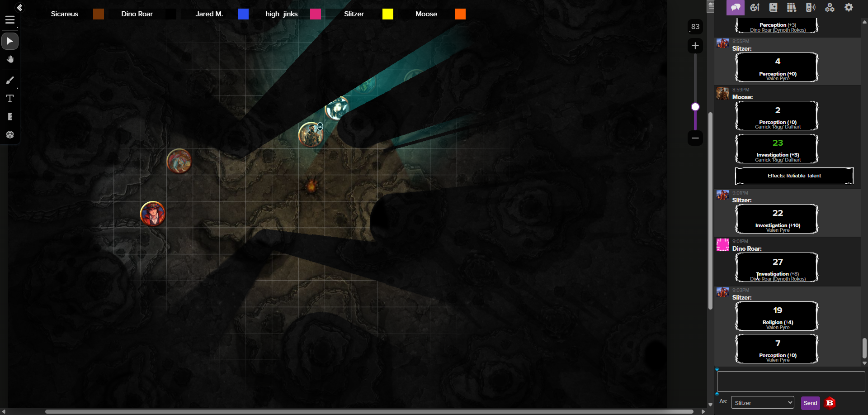Click the red Beyond20 dice icon
Screen dimensions: 868x415
pos(830,403)
